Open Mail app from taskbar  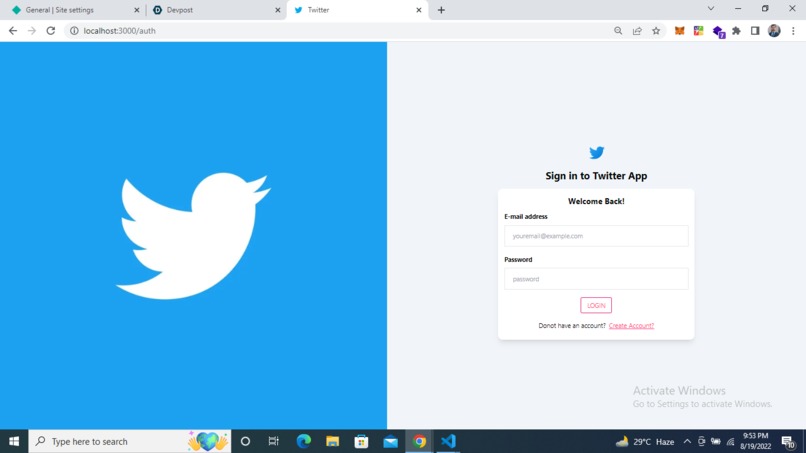(x=390, y=441)
